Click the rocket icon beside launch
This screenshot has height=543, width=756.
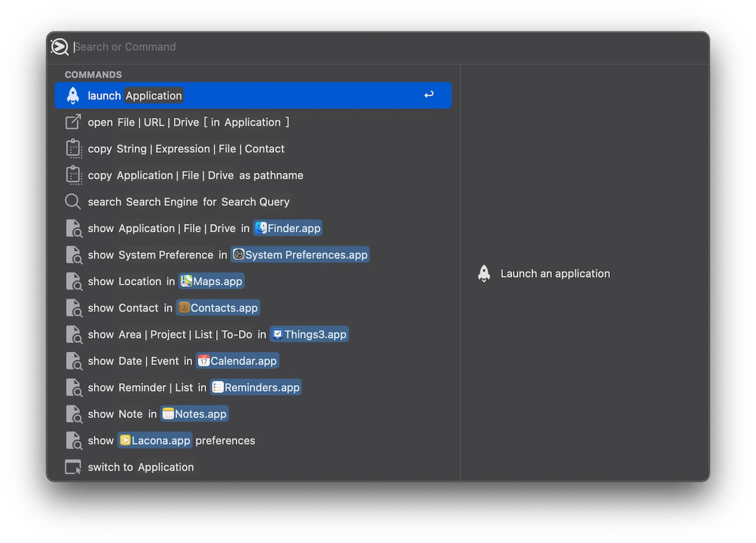point(73,95)
